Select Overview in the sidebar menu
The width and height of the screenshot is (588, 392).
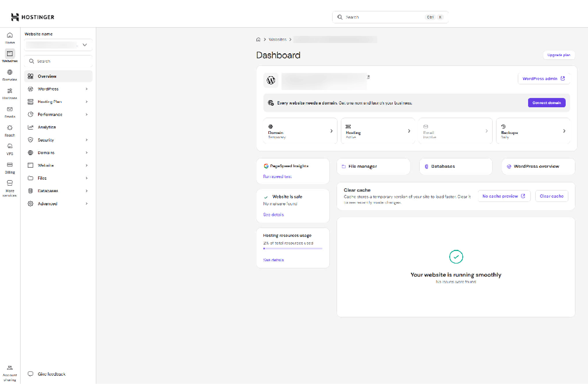click(x=58, y=76)
